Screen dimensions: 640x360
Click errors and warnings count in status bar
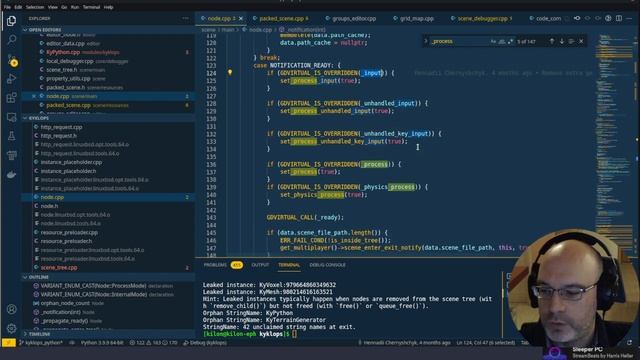click(x=153, y=342)
